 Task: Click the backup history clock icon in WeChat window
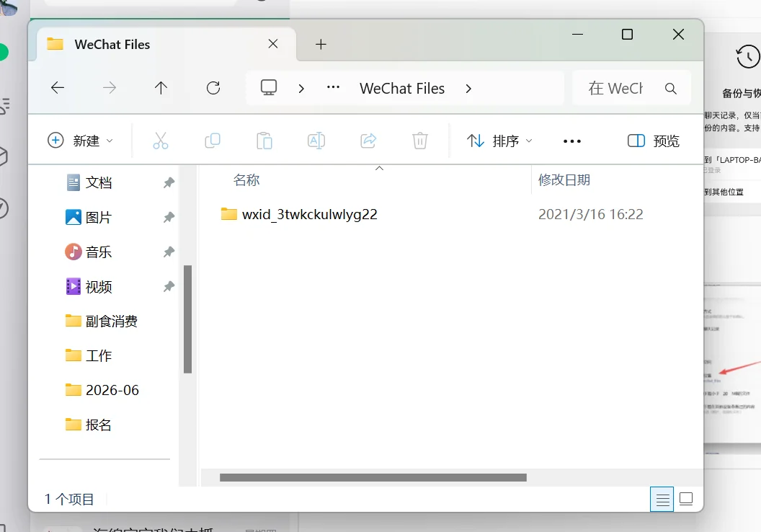pyautogui.click(x=748, y=57)
